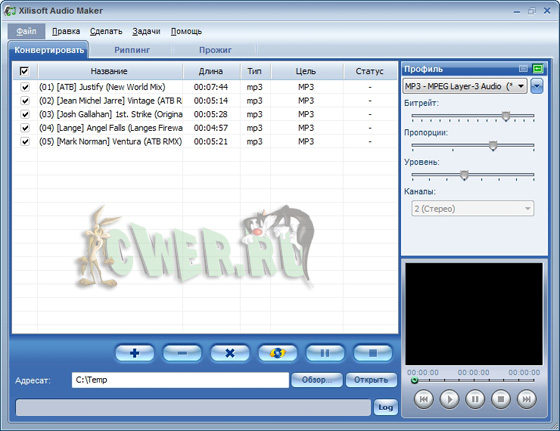
Task: Open the MP3 - MPEG Layer-3 Audio profile dropdown
Action: (465, 86)
